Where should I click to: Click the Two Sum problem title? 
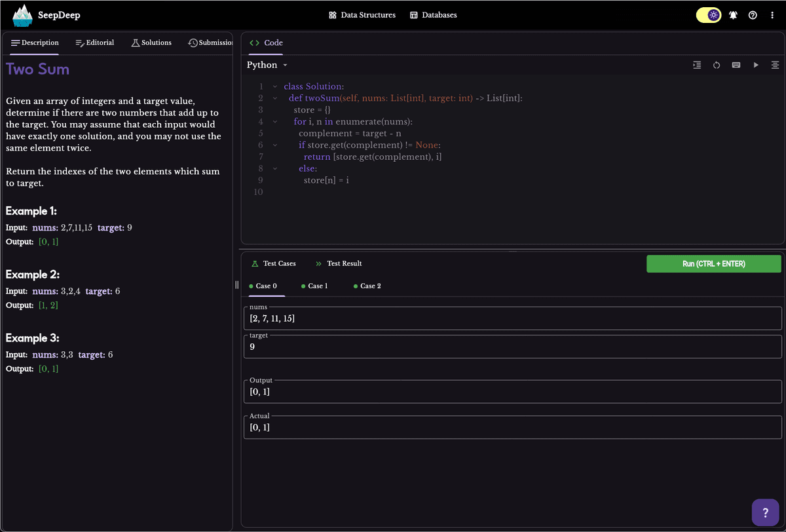[x=38, y=69]
